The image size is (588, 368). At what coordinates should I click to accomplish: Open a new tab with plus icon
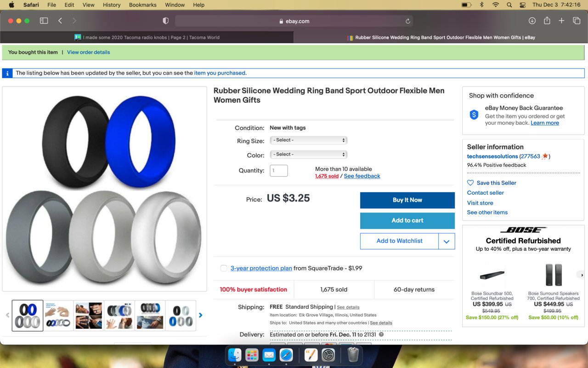coord(561,21)
